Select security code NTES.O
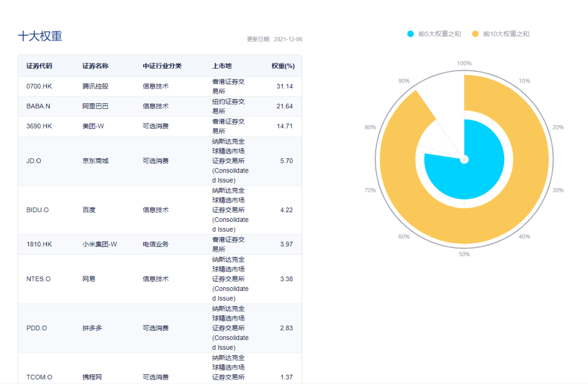Image resolution: width=588 pixels, height=384 pixels. coord(38,279)
